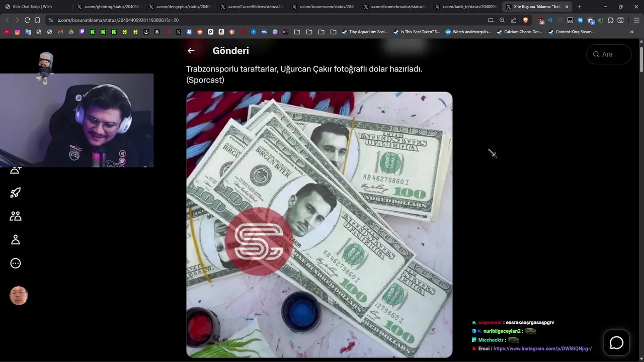This screenshot has height=362, width=644.
Task: Open the X logo bookmark icon
Action: (178, 32)
